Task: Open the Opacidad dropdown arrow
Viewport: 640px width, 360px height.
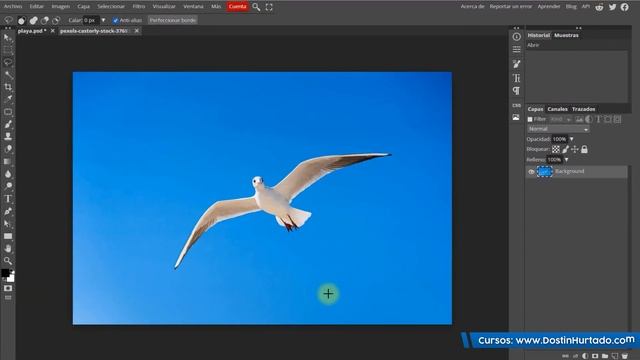Action: (571, 139)
